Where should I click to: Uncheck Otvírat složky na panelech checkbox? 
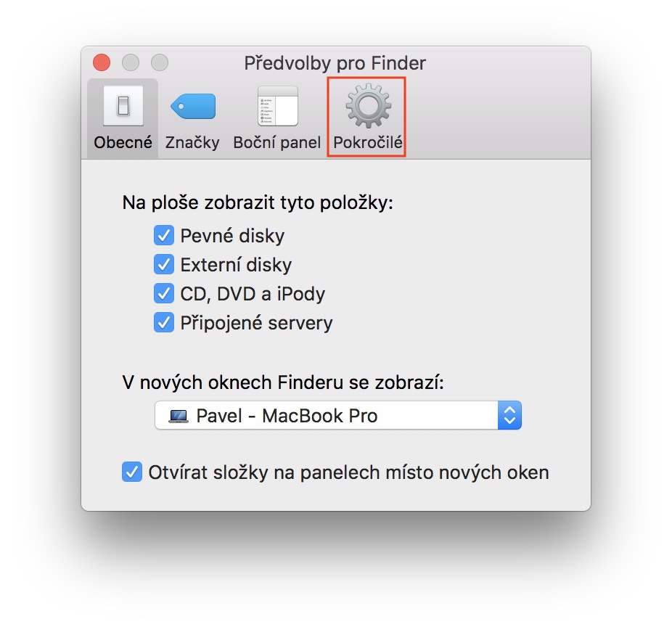point(132,473)
